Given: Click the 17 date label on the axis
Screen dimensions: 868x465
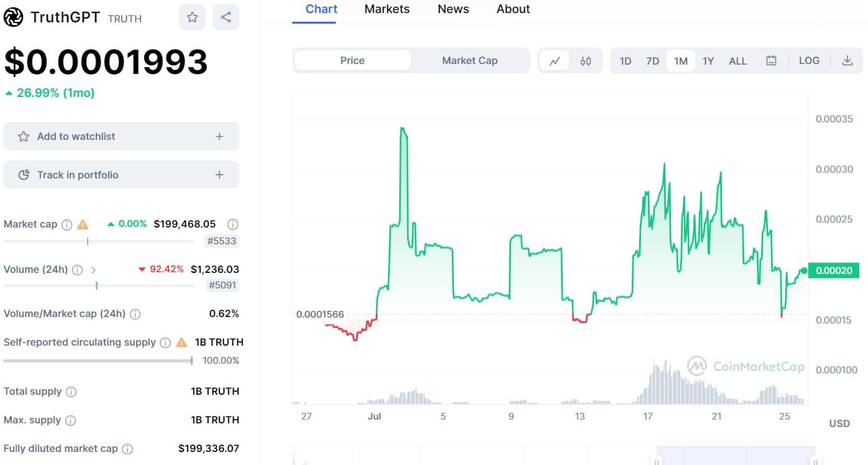Looking at the screenshot, I should pos(648,416).
